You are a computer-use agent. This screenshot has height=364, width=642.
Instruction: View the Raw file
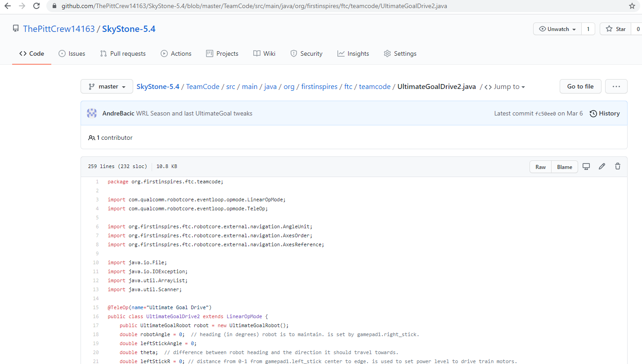pyautogui.click(x=541, y=167)
